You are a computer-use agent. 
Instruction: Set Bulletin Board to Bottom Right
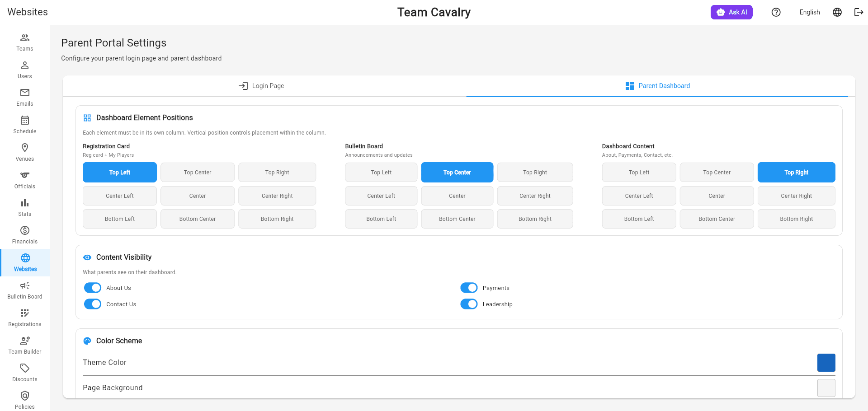(535, 219)
